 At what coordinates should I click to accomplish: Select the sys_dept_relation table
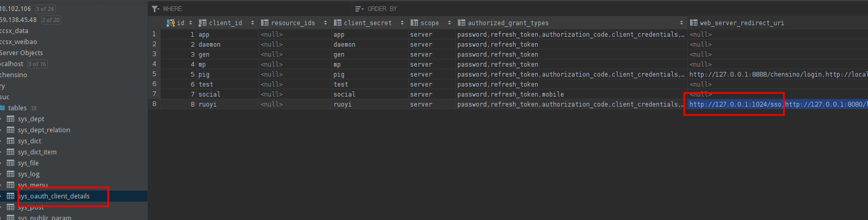(x=44, y=130)
